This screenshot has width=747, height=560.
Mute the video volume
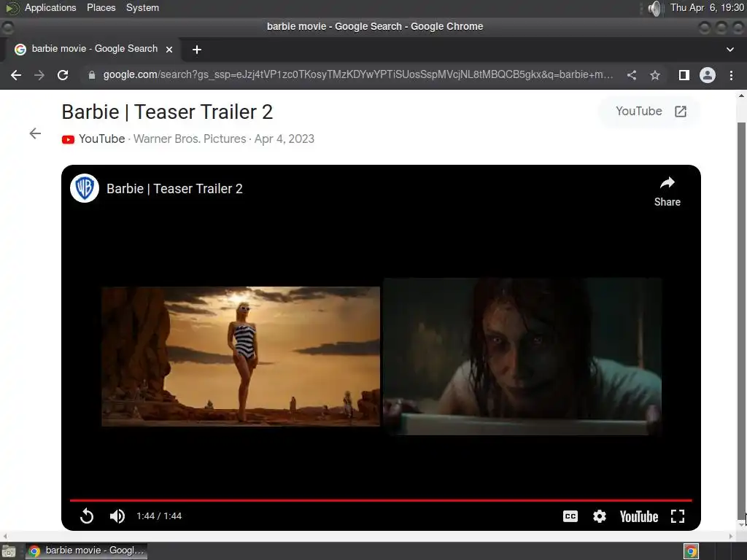117,516
